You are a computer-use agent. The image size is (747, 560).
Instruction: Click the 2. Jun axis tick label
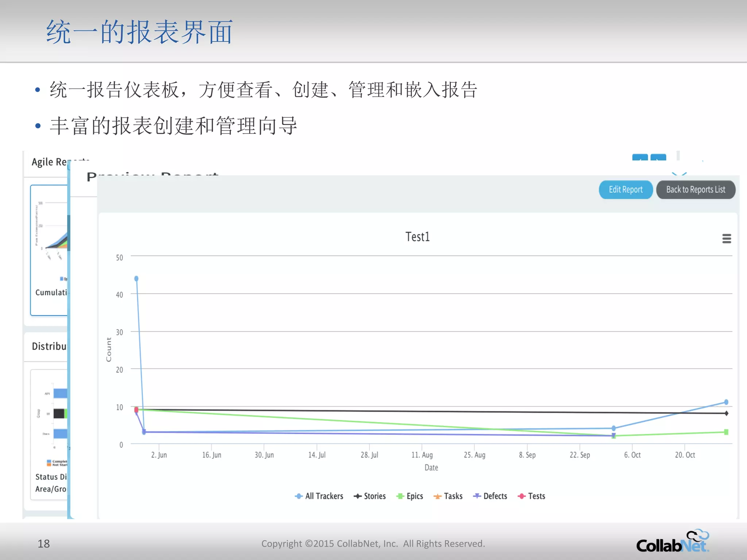pos(159,455)
